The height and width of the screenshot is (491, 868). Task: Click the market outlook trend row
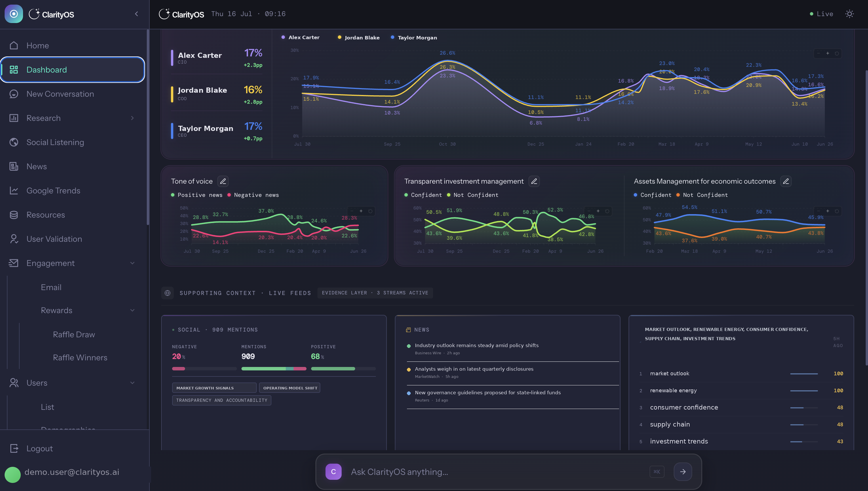coord(741,373)
